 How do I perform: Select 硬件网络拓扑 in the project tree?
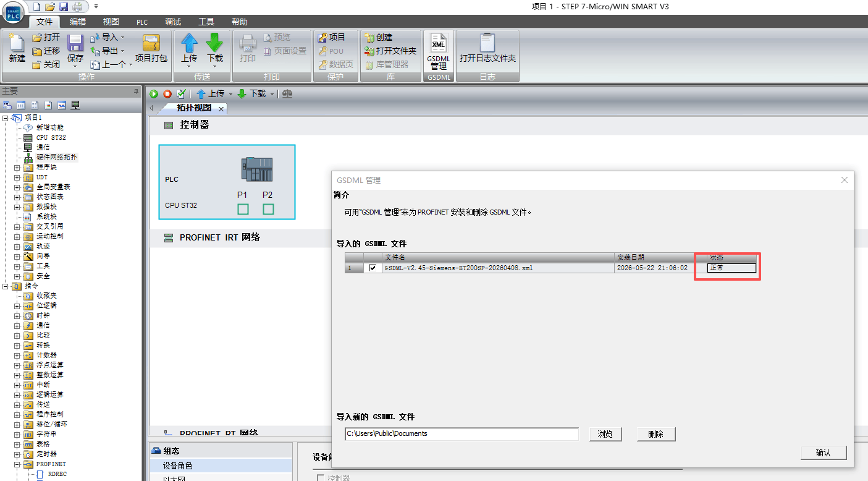pos(56,157)
